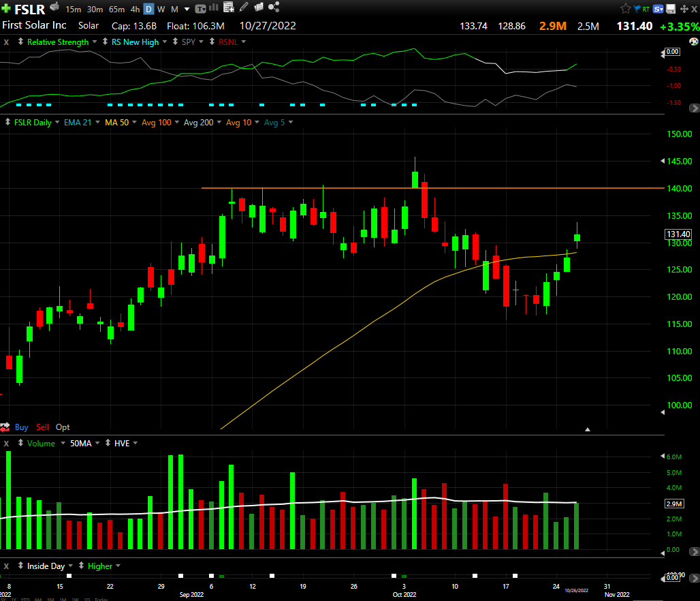This screenshot has height=601, width=700.
Task: Click reorder arrows beside HVE
Action: click(108, 443)
